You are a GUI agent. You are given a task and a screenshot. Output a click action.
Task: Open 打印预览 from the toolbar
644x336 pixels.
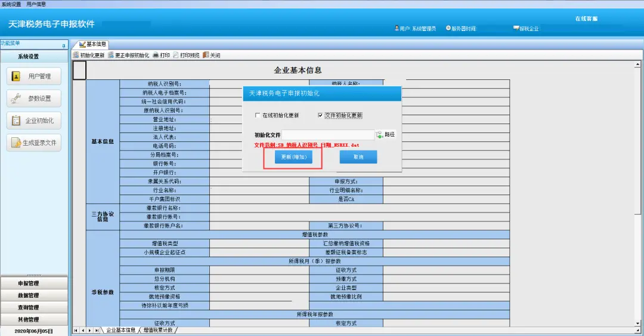(186, 55)
